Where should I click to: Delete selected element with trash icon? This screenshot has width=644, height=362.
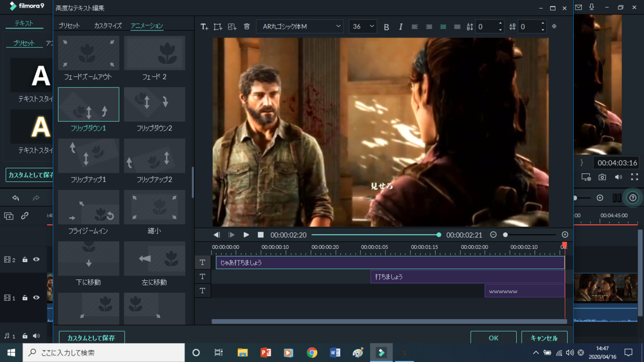click(246, 26)
